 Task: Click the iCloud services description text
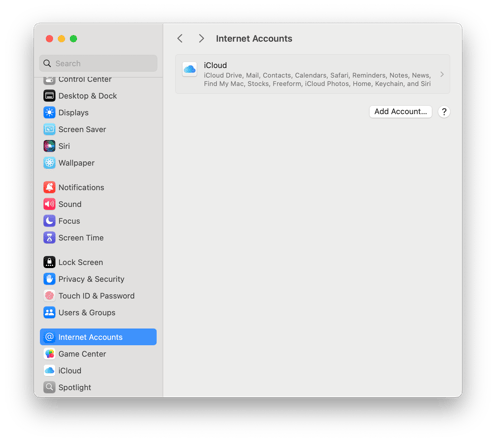click(x=317, y=79)
